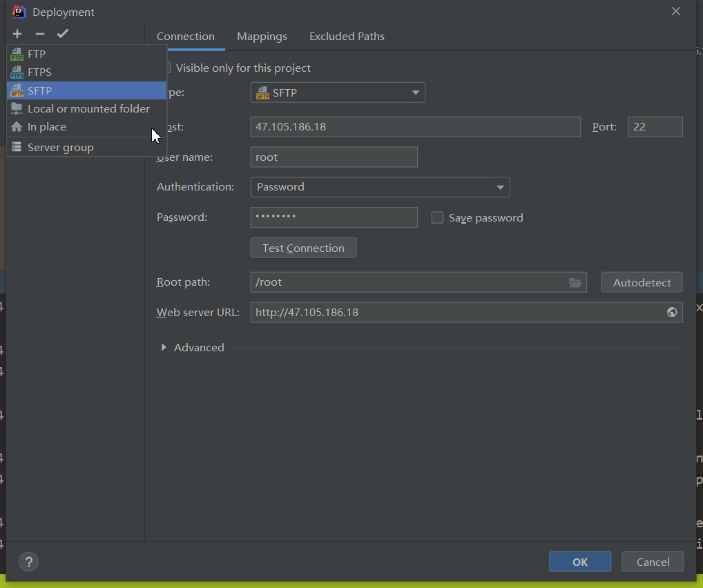The image size is (703, 588).
Task: Open help with the question mark button
Action: [x=29, y=562]
